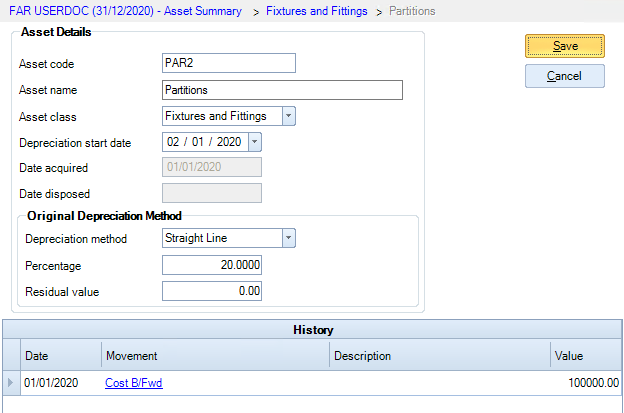Open the Cost B/Fwd movement link
The width and height of the screenshot is (624, 413).
tap(134, 383)
